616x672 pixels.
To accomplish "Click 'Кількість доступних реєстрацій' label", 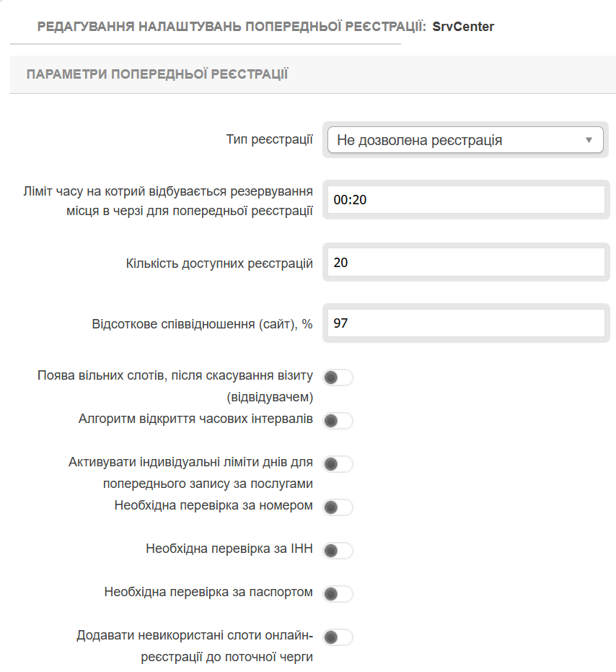I will tap(219, 263).
